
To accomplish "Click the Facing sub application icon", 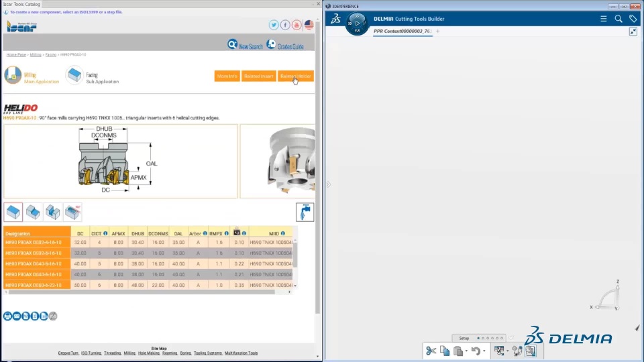I will tap(74, 75).
